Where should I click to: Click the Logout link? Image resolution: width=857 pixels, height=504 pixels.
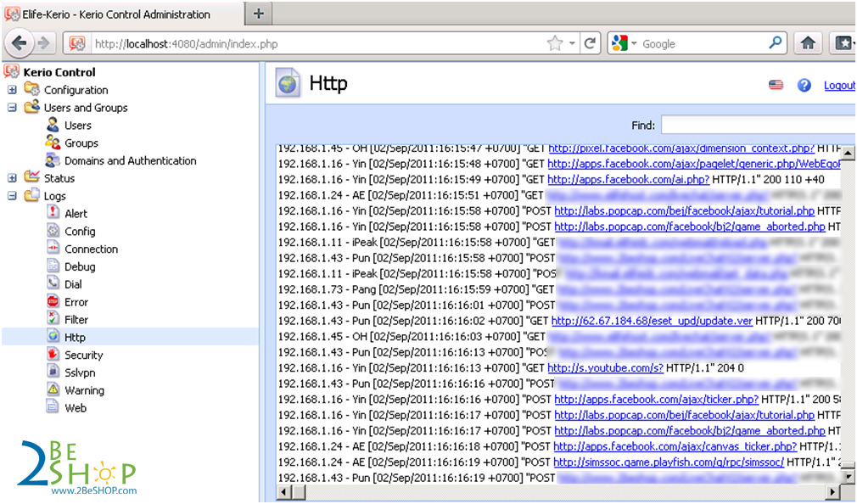tap(839, 86)
